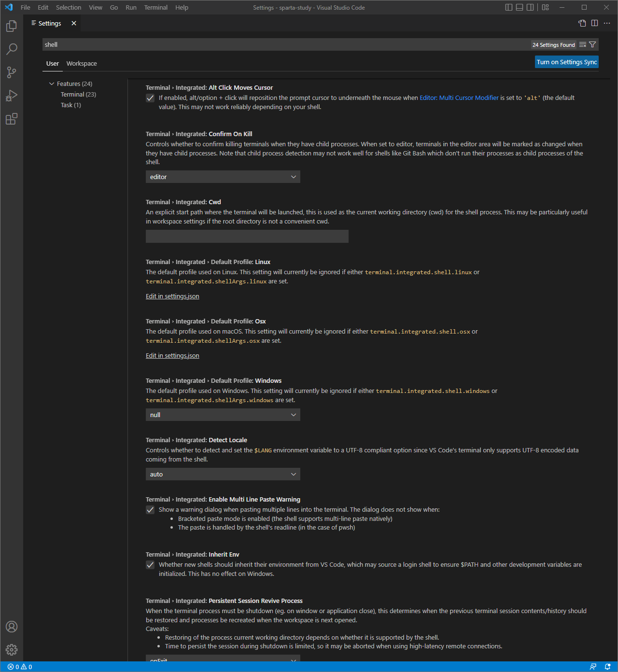Open the Run menu
The width and height of the screenshot is (618, 672).
(131, 7)
